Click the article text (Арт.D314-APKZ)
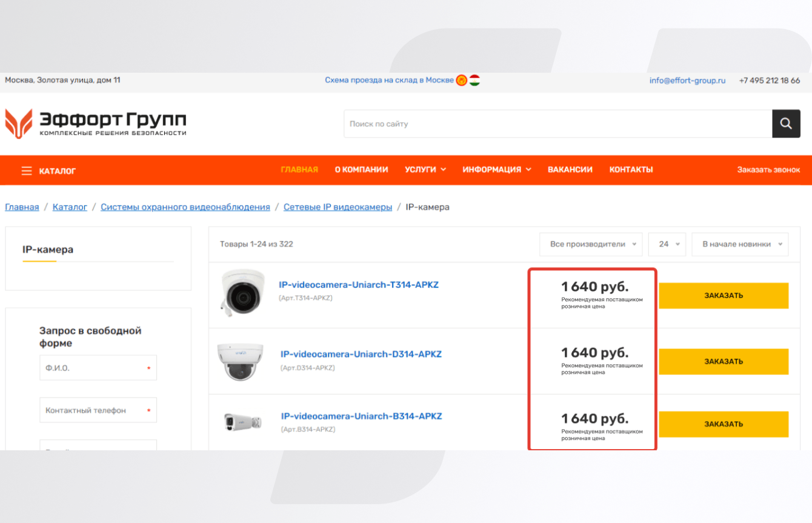 (307, 368)
